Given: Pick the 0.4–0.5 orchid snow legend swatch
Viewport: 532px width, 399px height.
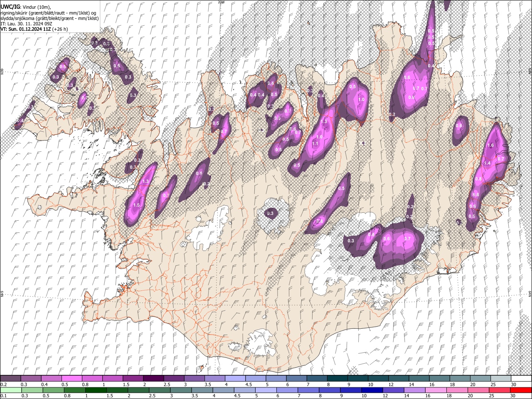Looking at the screenshot, I should (51, 378).
